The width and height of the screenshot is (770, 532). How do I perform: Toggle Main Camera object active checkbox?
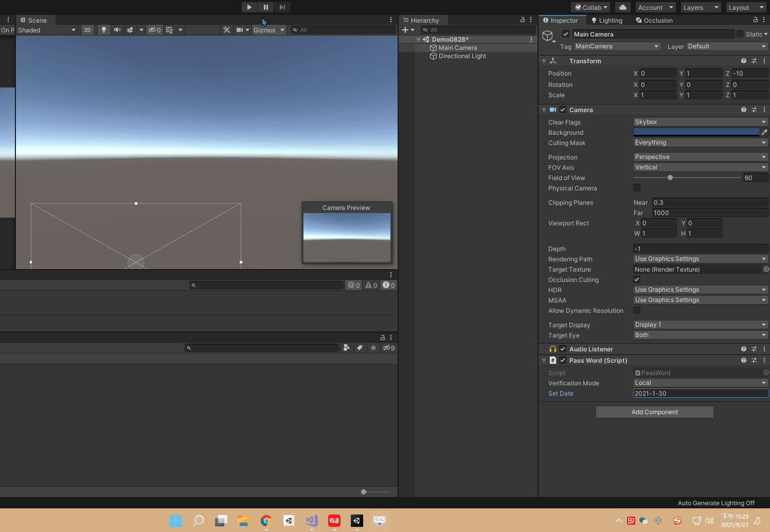[566, 34]
